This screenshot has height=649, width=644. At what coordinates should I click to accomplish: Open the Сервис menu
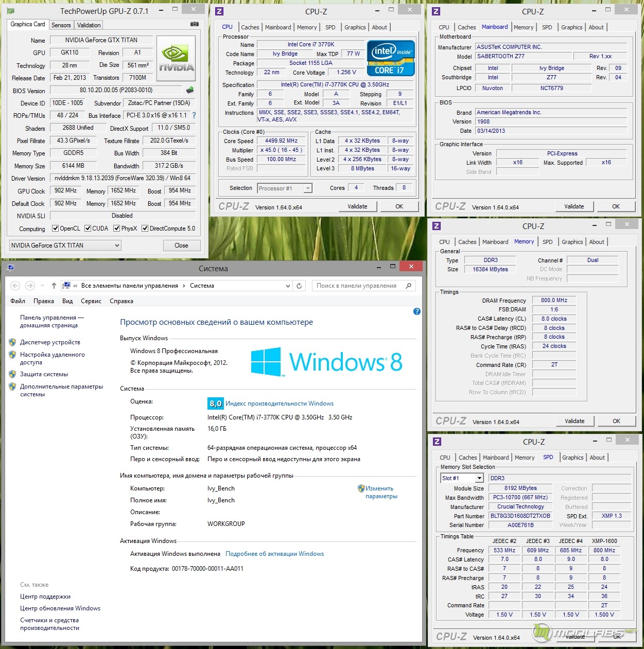(x=91, y=301)
